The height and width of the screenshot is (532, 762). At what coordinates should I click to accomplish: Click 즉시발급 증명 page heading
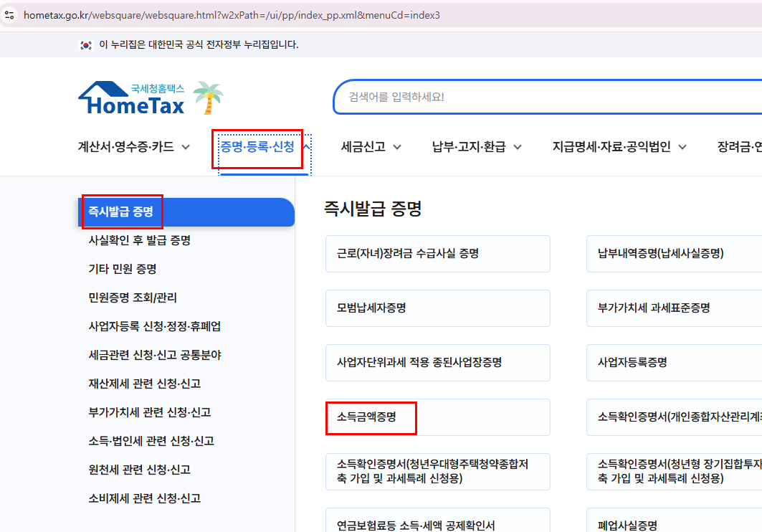(373, 209)
